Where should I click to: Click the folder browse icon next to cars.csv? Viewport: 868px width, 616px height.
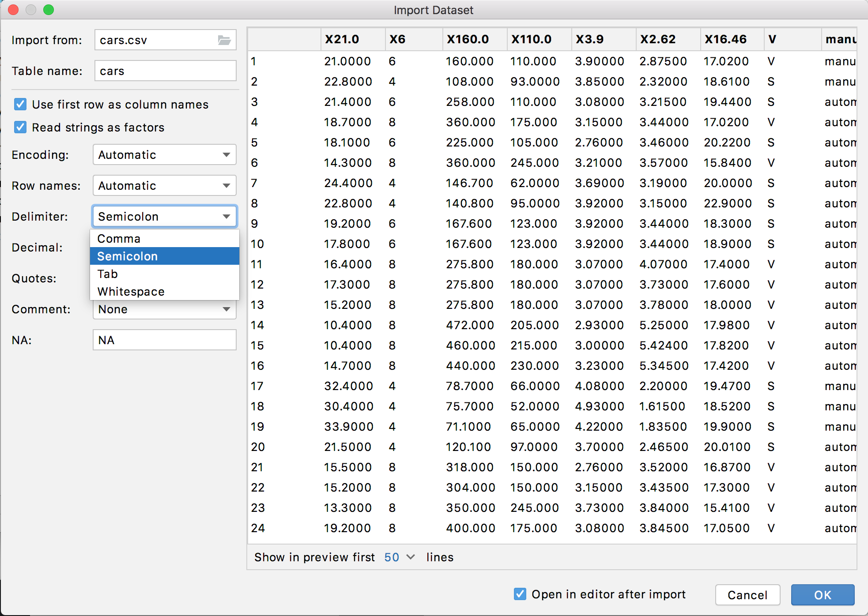point(224,40)
